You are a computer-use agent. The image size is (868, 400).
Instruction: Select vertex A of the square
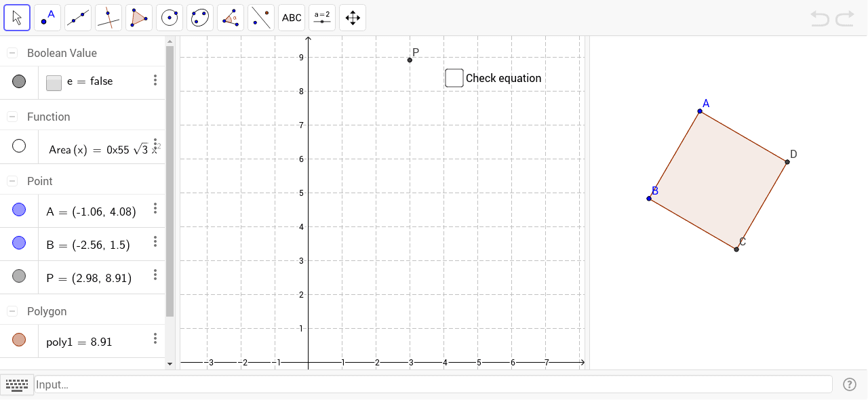pos(700,111)
